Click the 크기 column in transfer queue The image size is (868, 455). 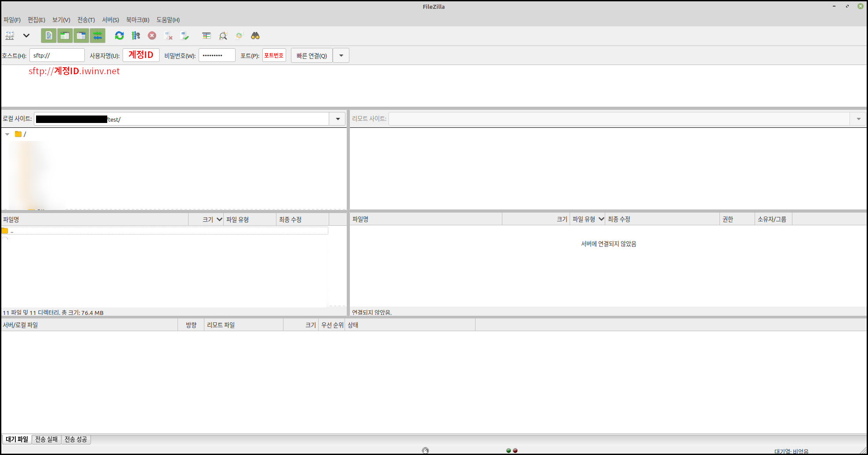tap(301, 325)
